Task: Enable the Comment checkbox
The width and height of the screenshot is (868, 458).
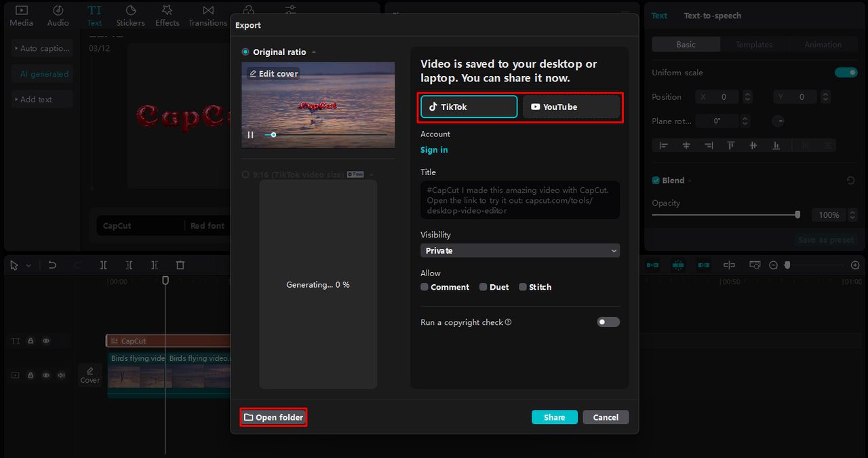Action: pyautogui.click(x=425, y=287)
